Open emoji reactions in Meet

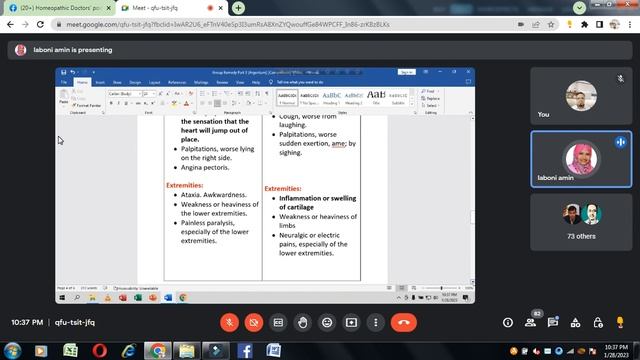(327, 322)
